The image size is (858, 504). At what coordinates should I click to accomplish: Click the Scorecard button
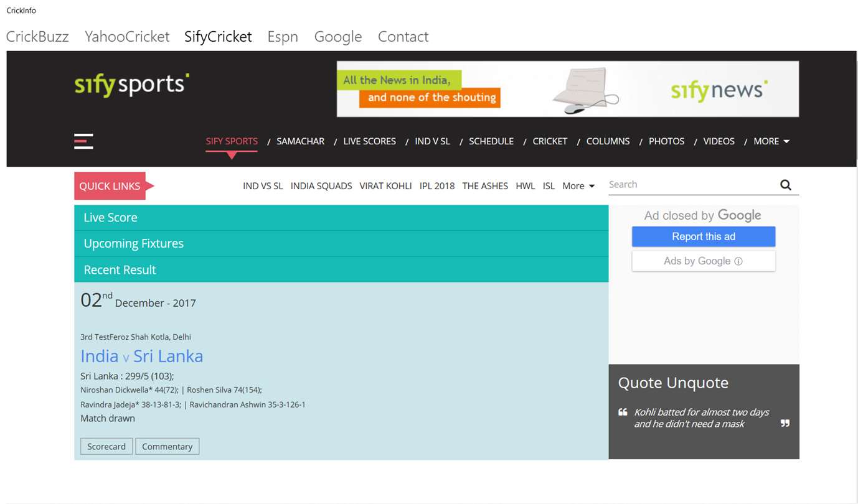[x=106, y=447]
